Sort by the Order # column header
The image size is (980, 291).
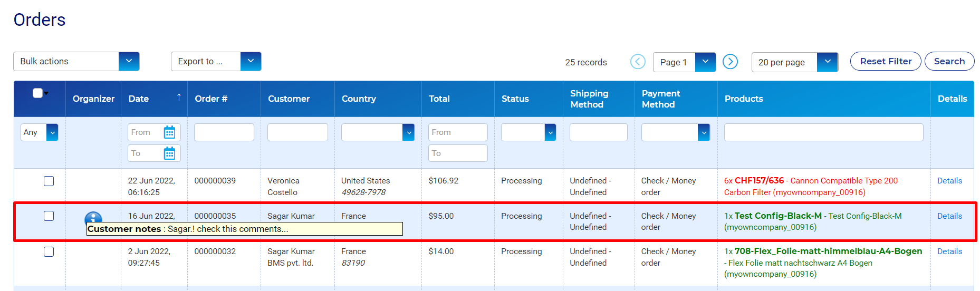211,99
